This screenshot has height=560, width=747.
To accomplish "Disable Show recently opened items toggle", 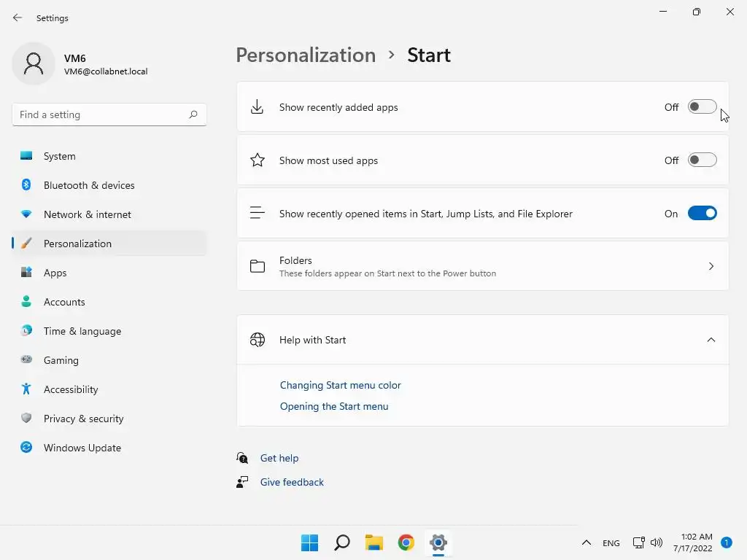I will pos(702,214).
